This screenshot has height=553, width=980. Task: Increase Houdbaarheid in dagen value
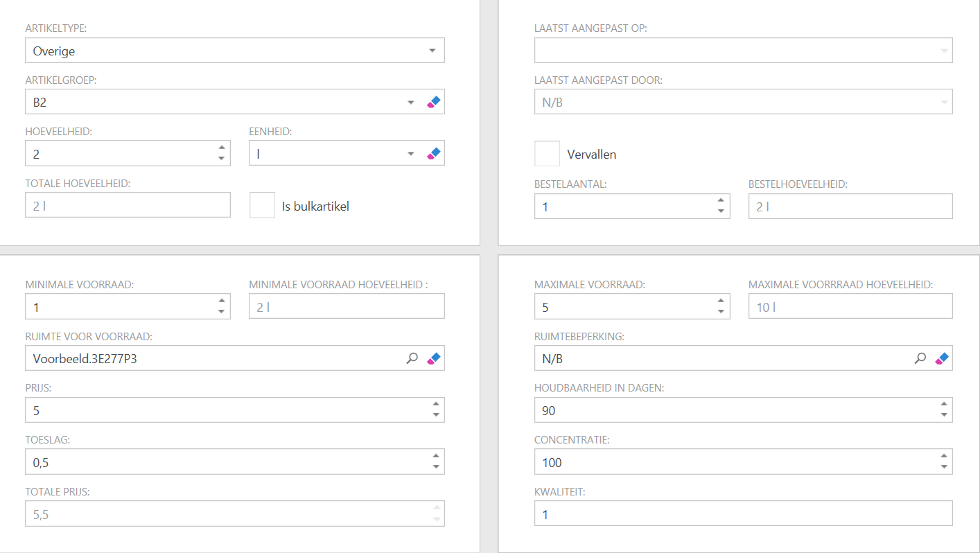[x=943, y=404]
